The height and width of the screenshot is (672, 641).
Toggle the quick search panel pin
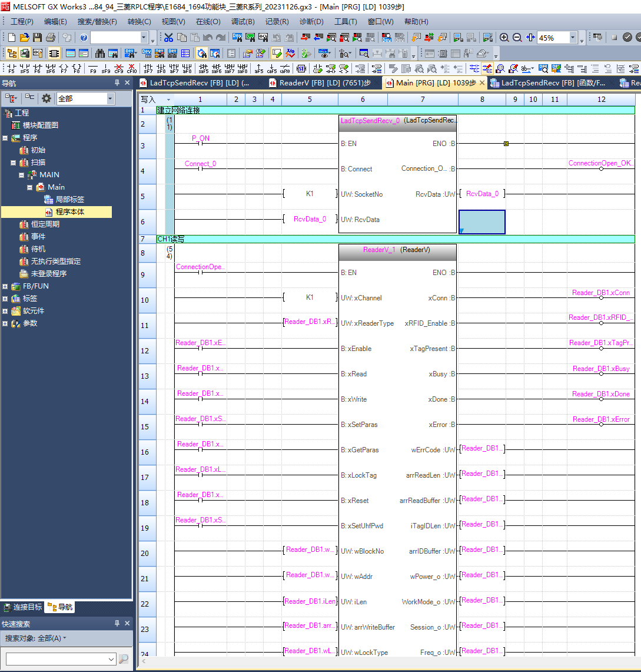coord(117,624)
